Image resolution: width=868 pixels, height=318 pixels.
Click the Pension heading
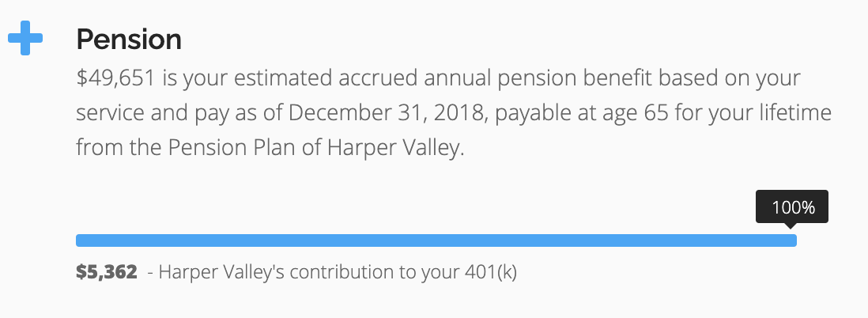click(x=129, y=39)
